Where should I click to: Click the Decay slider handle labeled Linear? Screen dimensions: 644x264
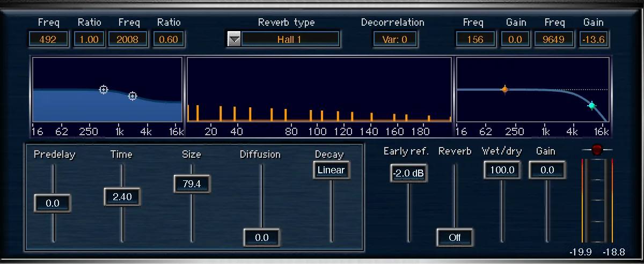click(331, 170)
